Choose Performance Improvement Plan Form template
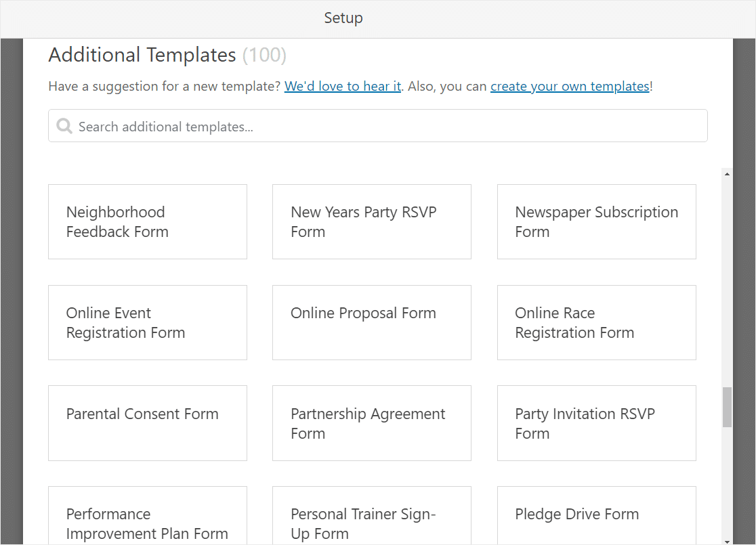 tap(148, 516)
